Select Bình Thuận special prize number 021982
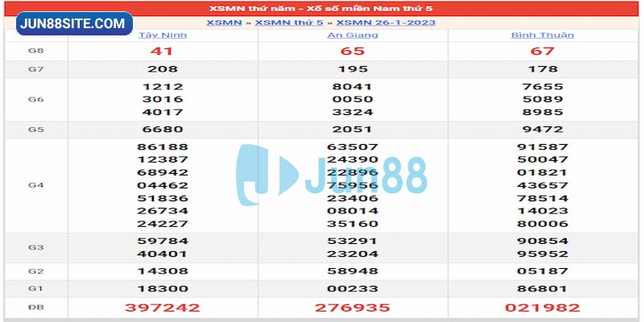Screen dimensions: 644x322 point(542,308)
